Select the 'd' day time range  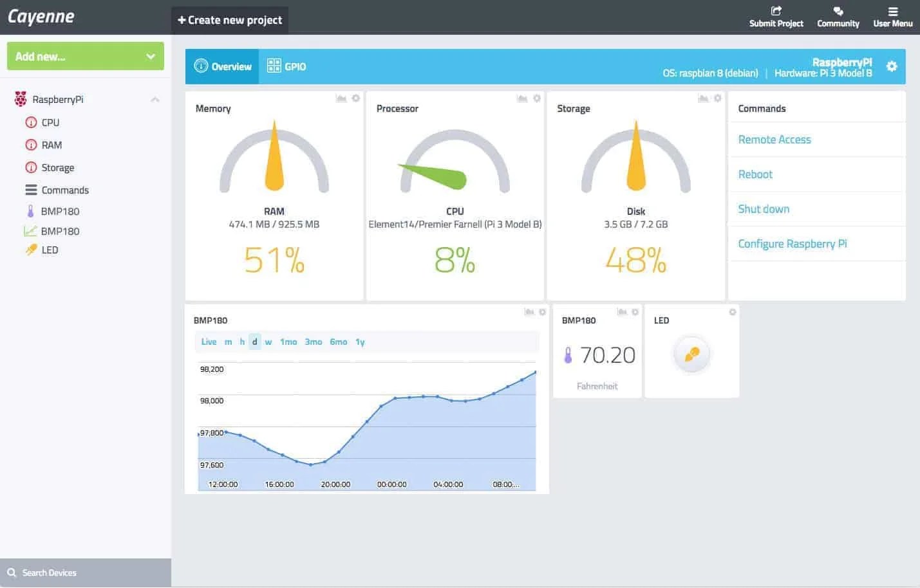tap(254, 342)
